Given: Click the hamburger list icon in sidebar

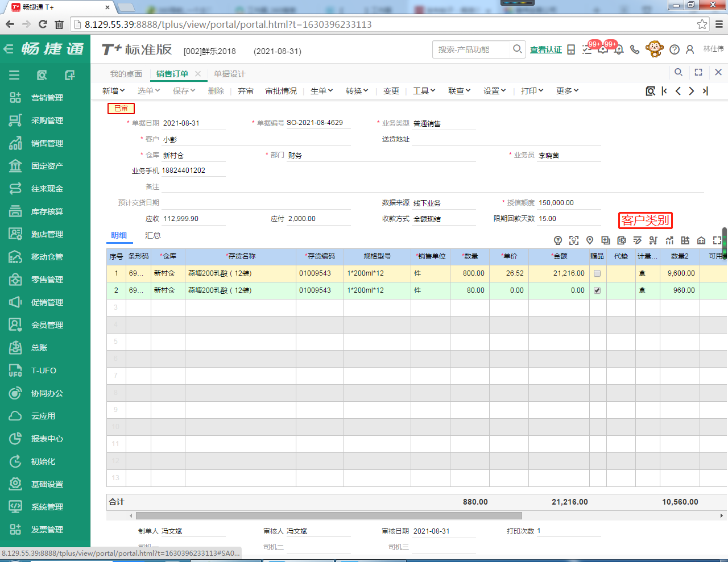Looking at the screenshot, I should [x=14, y=75].
